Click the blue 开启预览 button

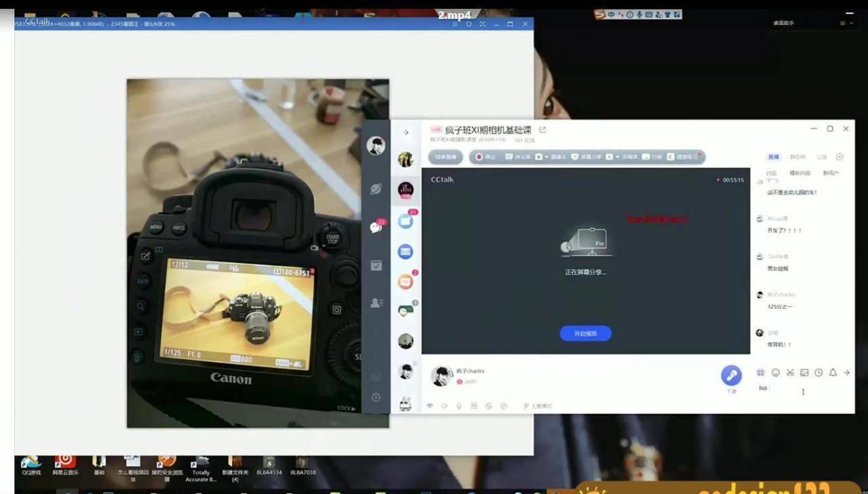585,333
